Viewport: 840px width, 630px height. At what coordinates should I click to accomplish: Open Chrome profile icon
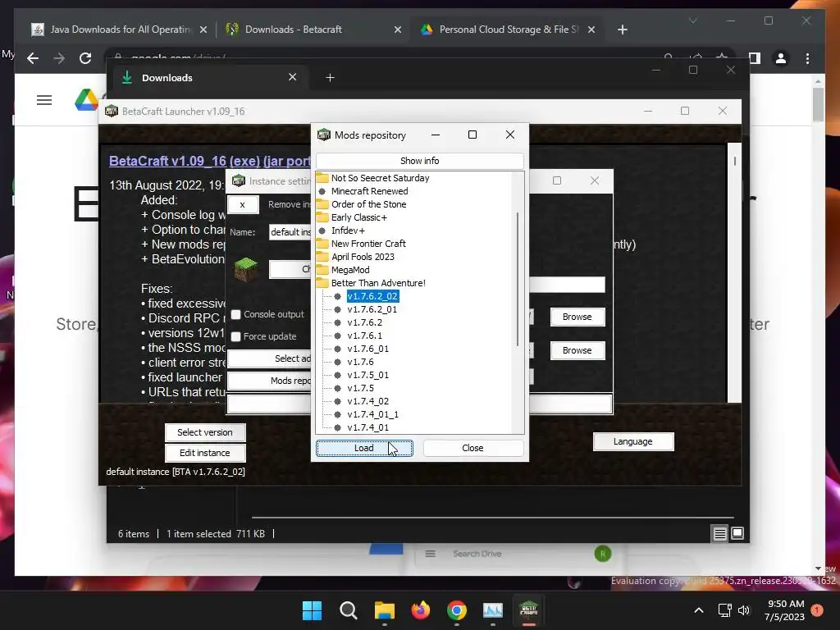point(781,58)
